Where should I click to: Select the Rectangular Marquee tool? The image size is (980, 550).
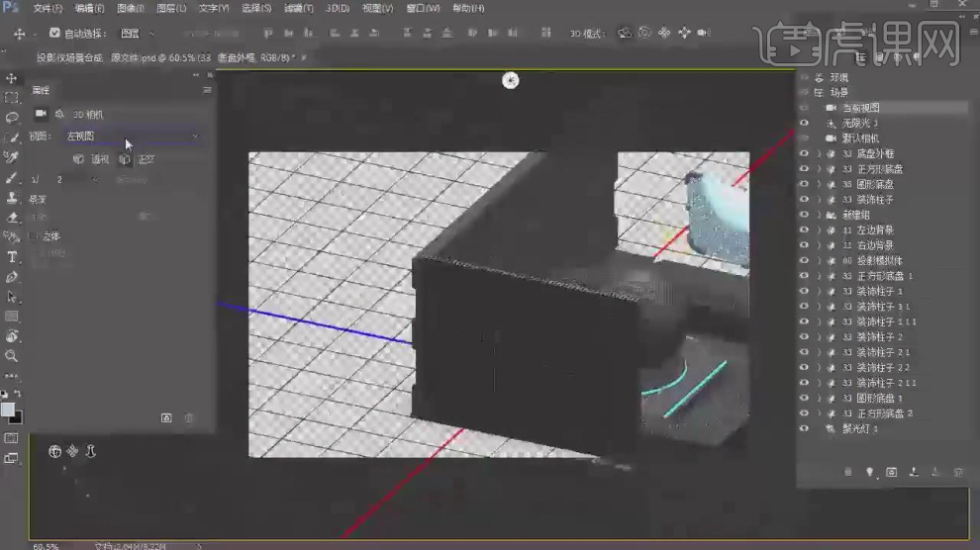pyautogui.click(x=11, y=98)
